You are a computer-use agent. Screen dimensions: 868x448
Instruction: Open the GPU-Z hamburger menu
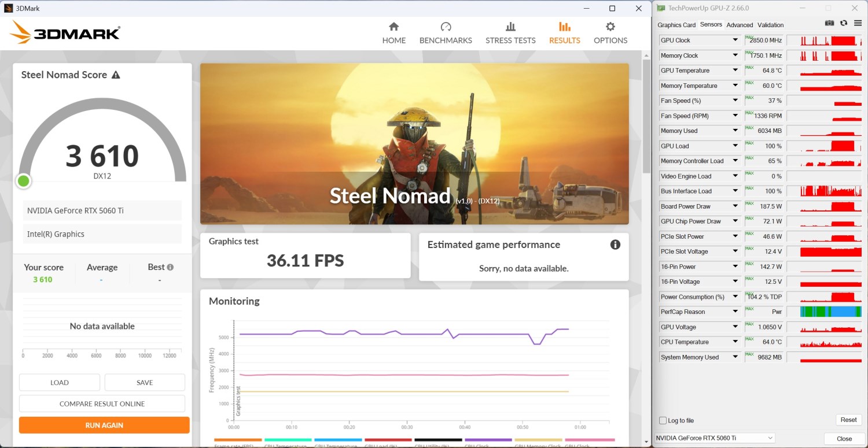pos(857,23)
